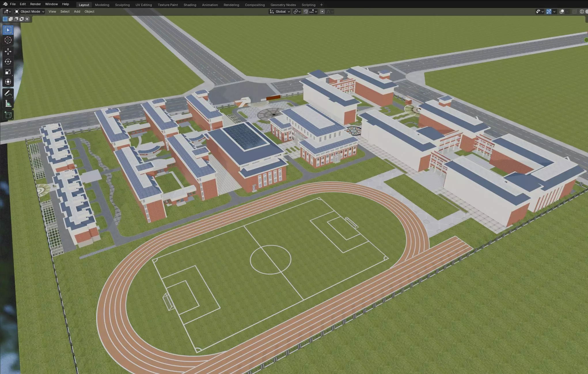The image size is (588, 374).
Task: Set selection mode to Subtract
Action: point(16,19)
